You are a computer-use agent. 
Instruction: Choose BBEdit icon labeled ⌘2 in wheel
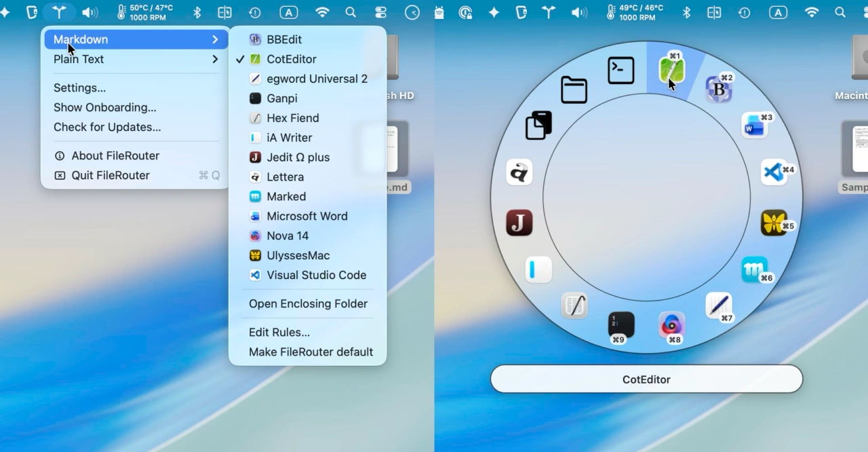(719, 89)
